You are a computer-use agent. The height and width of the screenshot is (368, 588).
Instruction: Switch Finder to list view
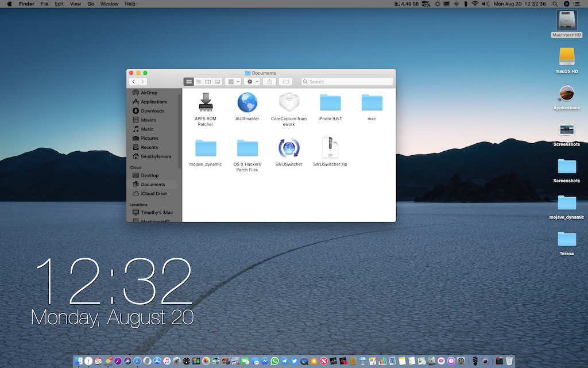coord(198,82)
